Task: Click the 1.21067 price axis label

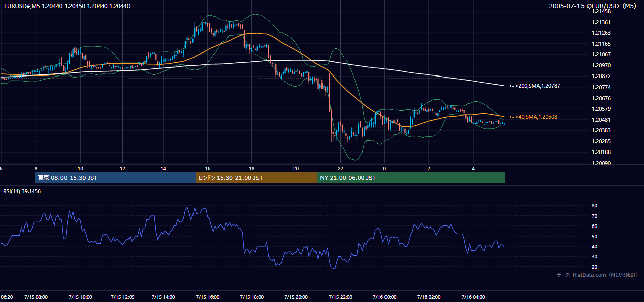Action: (x=601, y=54)
